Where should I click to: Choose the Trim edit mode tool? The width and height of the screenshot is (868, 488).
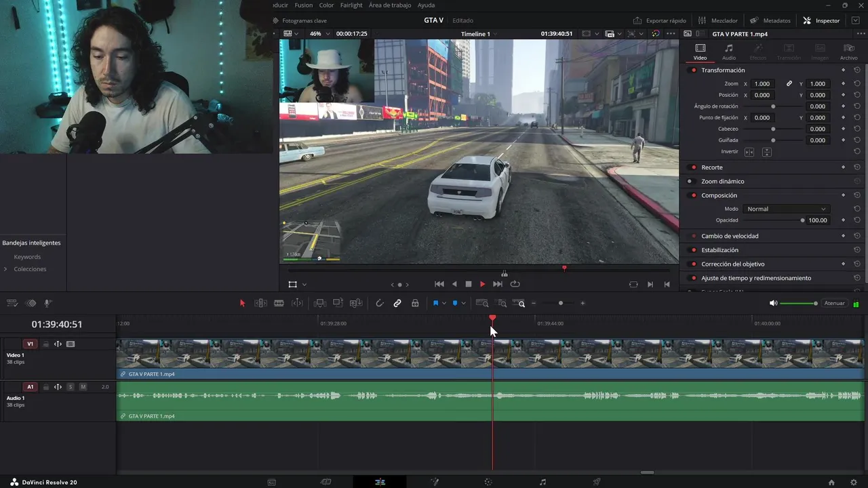click(x=260, y=303)
